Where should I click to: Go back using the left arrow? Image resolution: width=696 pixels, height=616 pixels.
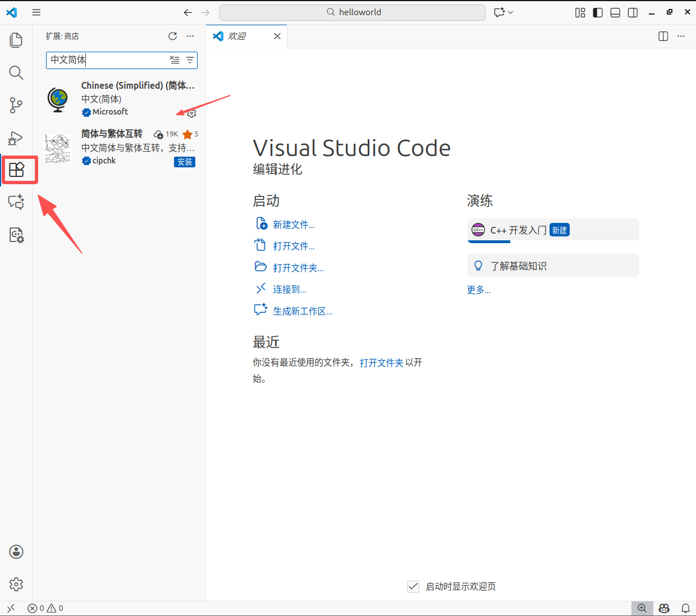[188, 12]
